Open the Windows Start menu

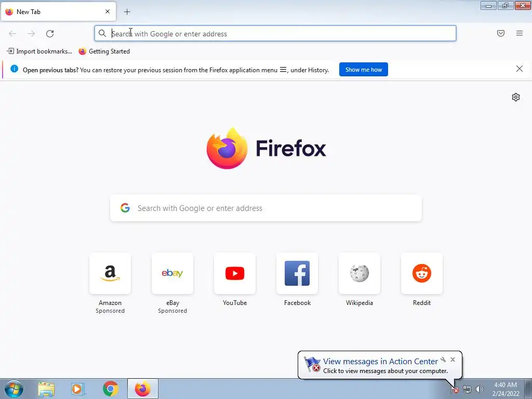(x=14, y=389)
